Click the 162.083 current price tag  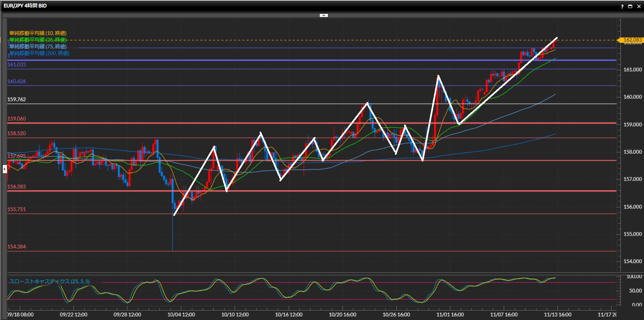coord(631,40)
